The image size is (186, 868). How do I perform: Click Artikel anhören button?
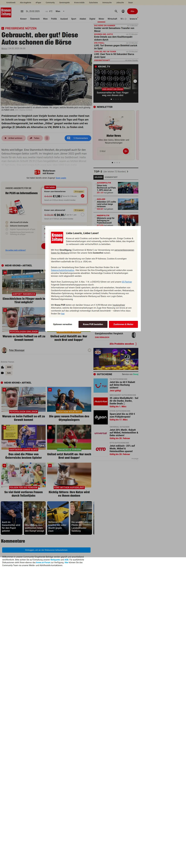coord(13,138)
